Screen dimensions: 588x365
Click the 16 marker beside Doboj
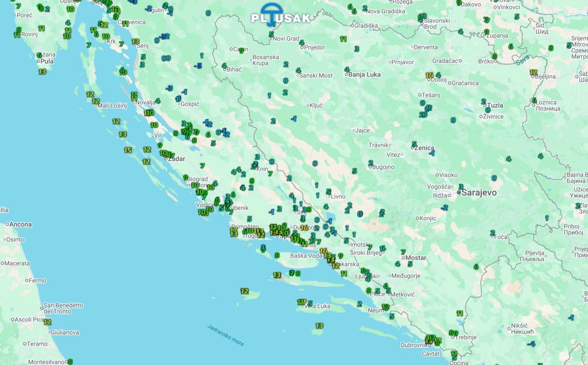click(x=429, y=75)
